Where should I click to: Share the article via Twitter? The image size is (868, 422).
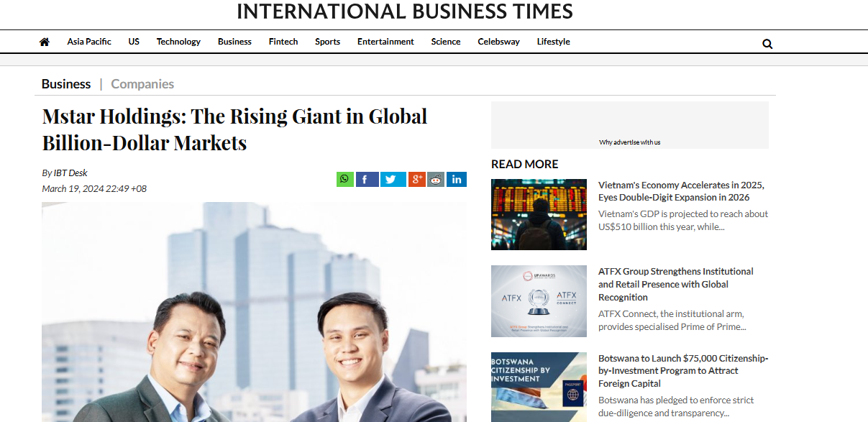click(x=393, y=179)
